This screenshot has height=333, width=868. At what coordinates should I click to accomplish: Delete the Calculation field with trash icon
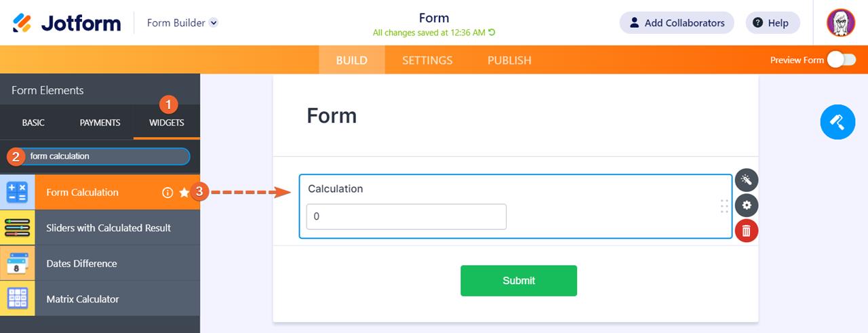click(x=746, y=231)
